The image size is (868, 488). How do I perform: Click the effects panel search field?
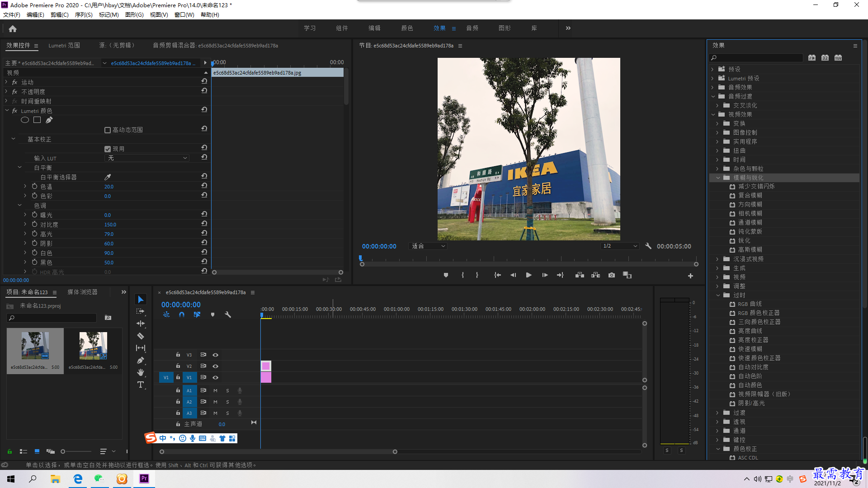pyautogui.click(x=756, y=58)
